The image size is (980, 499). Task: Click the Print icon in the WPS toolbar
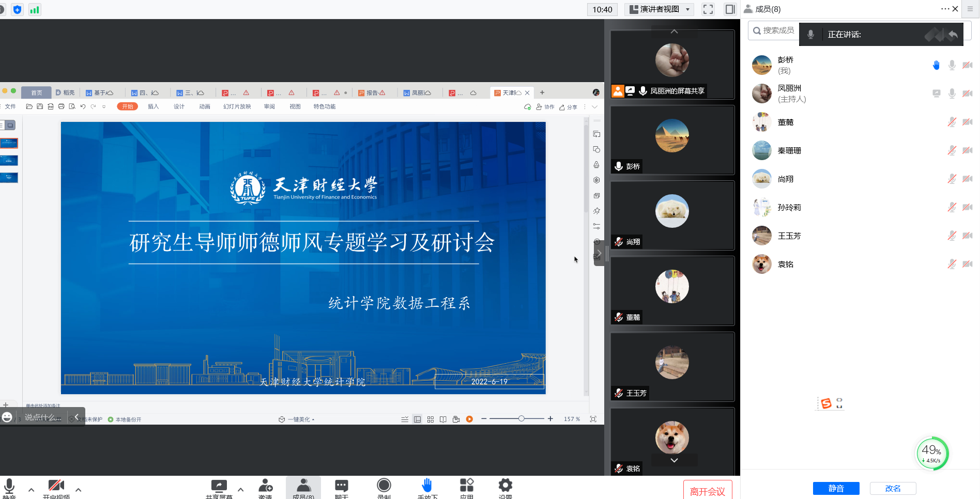click(61, 106)
